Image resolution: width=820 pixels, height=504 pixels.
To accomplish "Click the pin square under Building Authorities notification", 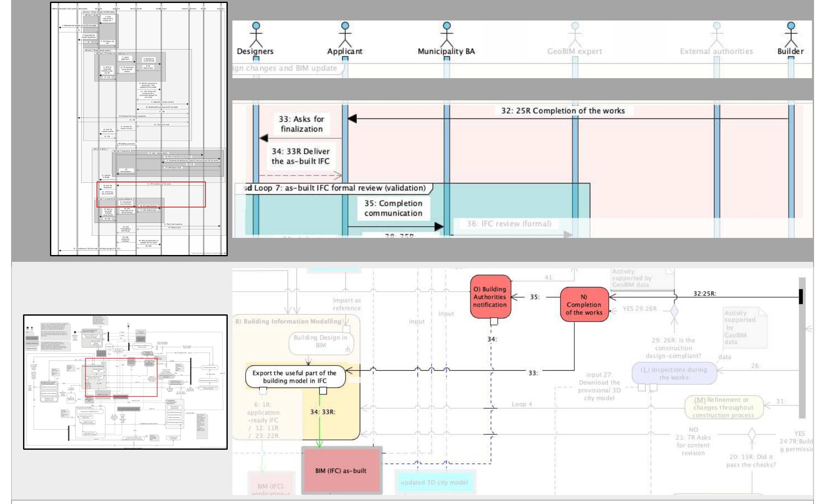I will pos(494,321).
